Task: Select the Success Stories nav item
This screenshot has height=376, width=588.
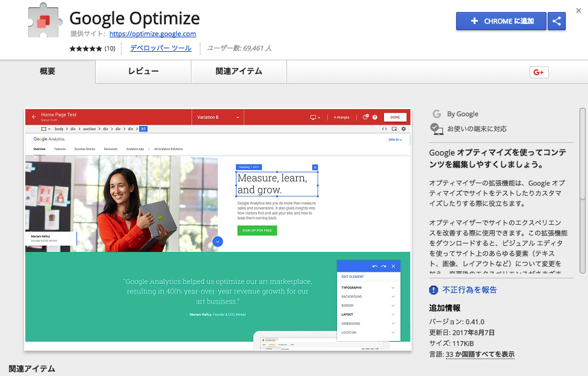Action: 85,149
